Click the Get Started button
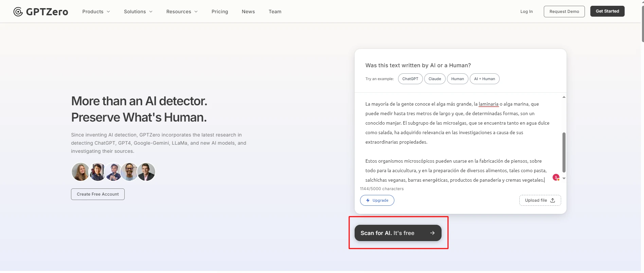The image size is (644, 273). [607, 11]
